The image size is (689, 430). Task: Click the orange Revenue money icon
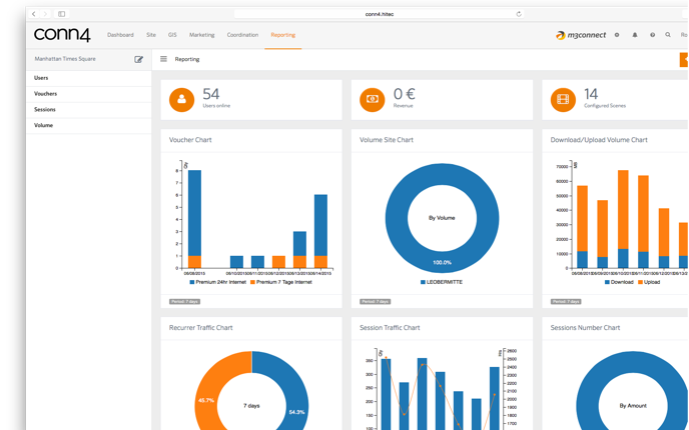pyautogui.click(x=372, y=100)
